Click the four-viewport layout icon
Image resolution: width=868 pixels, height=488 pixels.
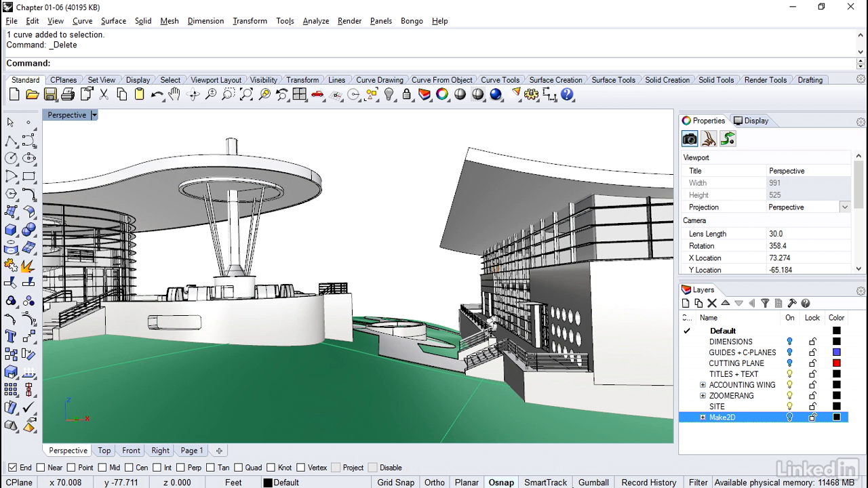click(300, 95)
